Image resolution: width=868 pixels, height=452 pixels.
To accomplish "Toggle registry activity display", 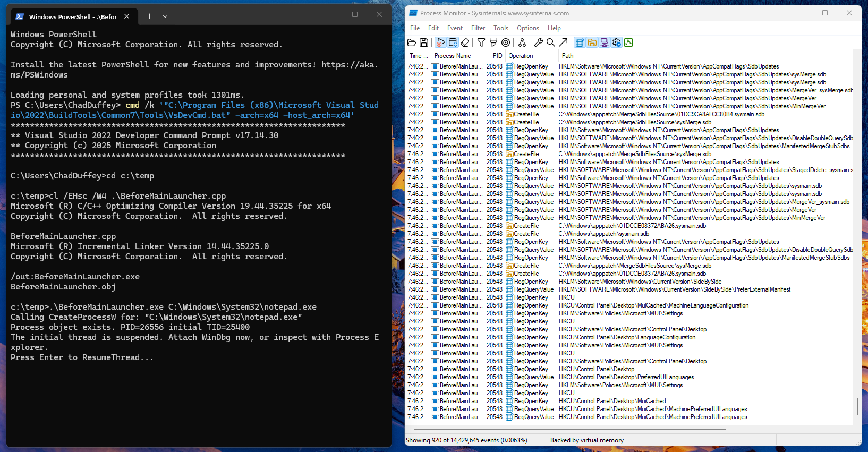I will point(580,42).
